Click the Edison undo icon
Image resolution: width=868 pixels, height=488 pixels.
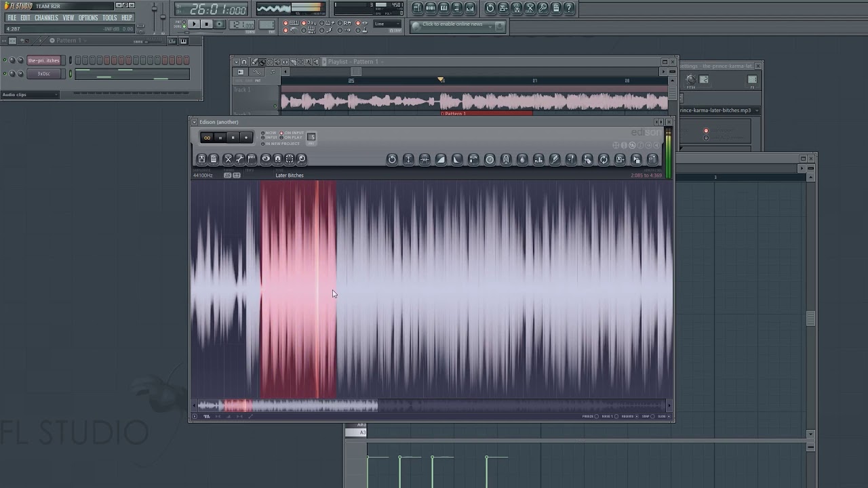coord(392,159)
